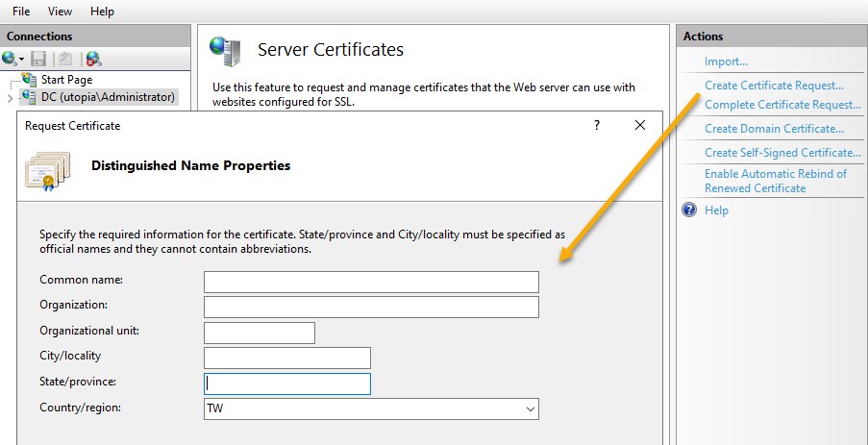Click the blue Help question mark icon

689,210
